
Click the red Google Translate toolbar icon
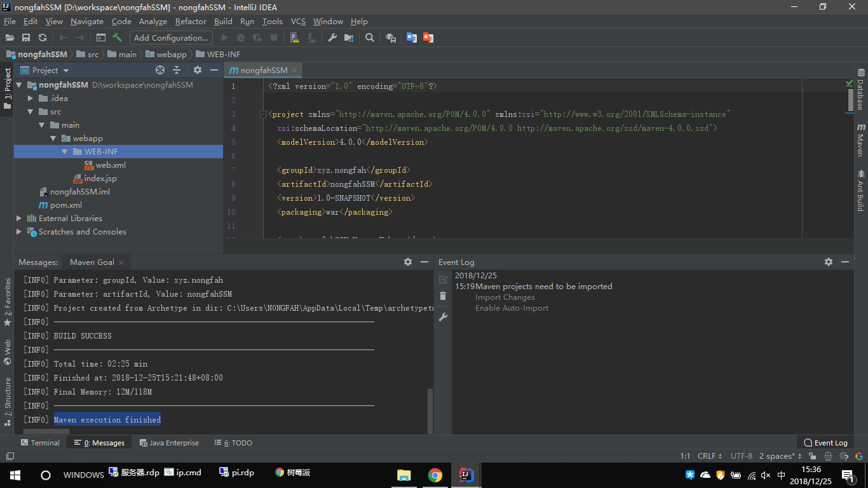point(428,38)
